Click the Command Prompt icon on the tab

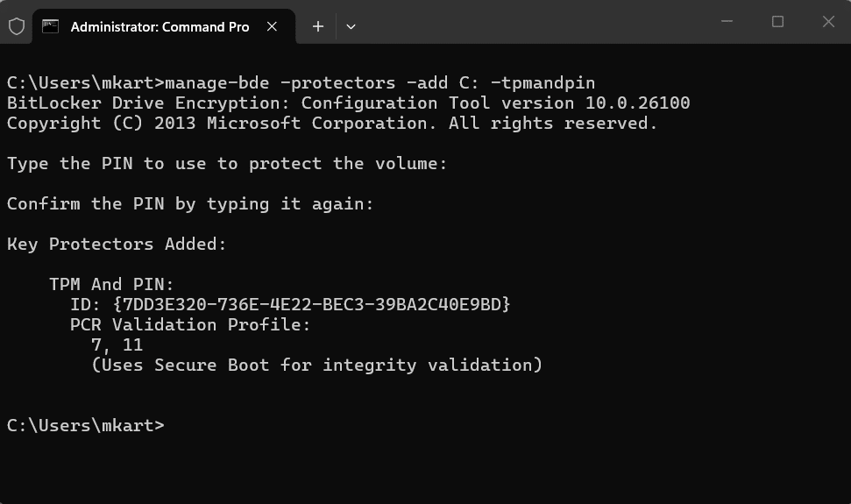(x=52, y=26)
